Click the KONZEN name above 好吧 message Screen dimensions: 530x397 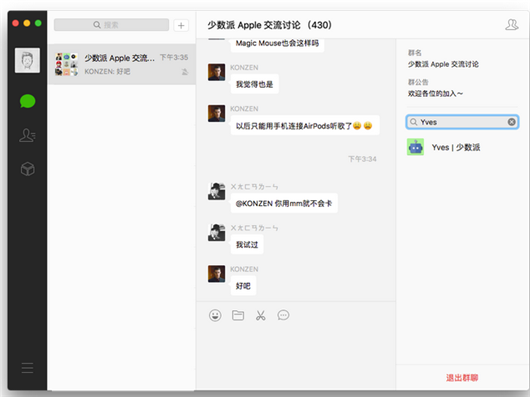click(244, 269)
